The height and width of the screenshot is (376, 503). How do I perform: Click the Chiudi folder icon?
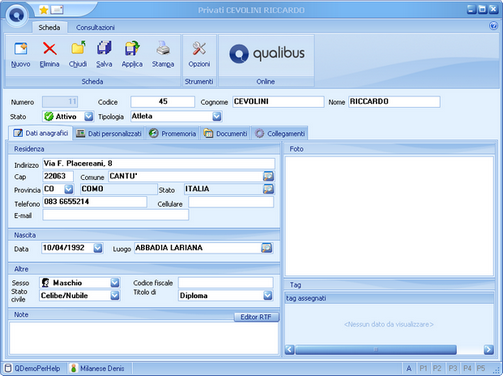tap(78, 48)
